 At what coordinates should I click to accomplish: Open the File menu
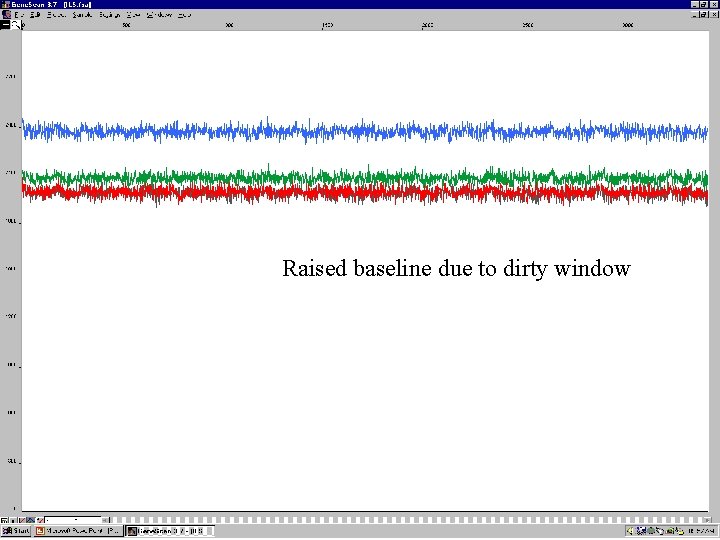click(x=20, y=15)
